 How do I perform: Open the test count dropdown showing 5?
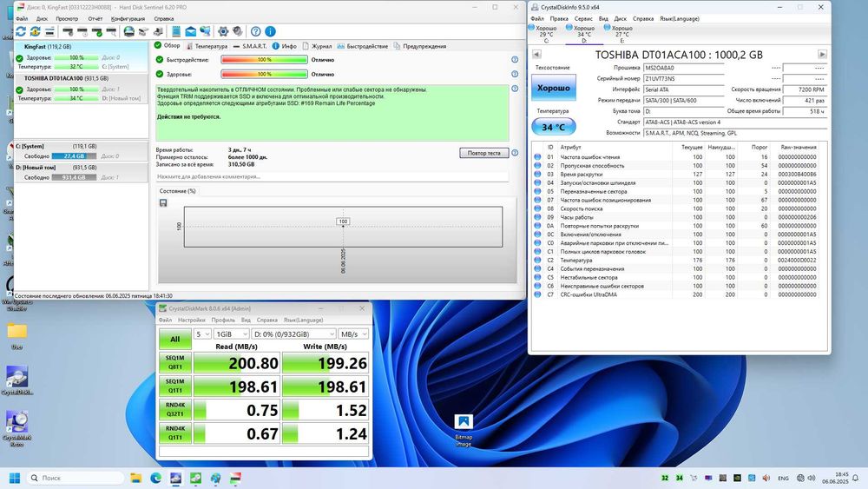tap(202, 334)
